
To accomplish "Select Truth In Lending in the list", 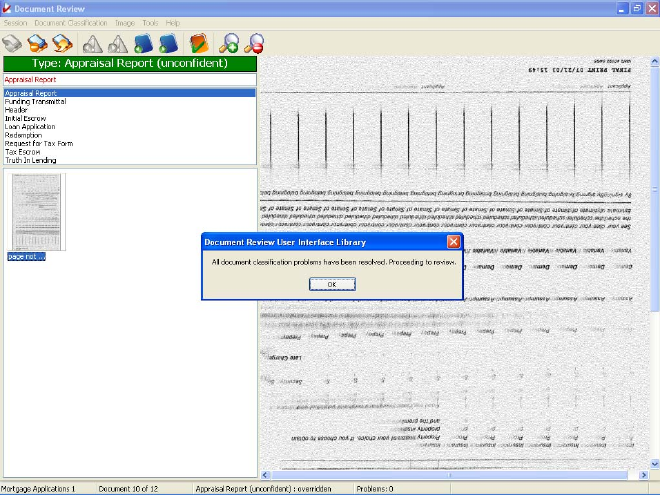I will tap(30, 160).
